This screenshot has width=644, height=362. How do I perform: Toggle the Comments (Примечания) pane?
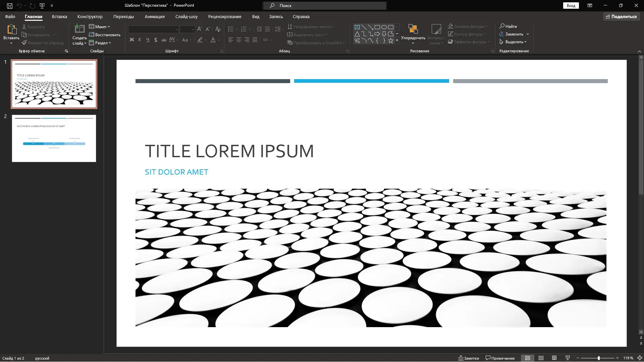click(500, 358)
